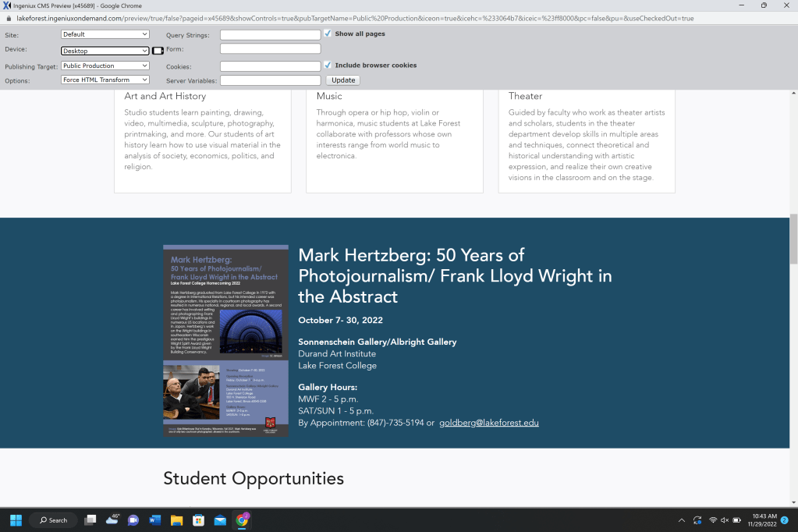Viewport: 798px width, 532px height.
Task: Click in the Query Strings input field
Action: point(270,35)
